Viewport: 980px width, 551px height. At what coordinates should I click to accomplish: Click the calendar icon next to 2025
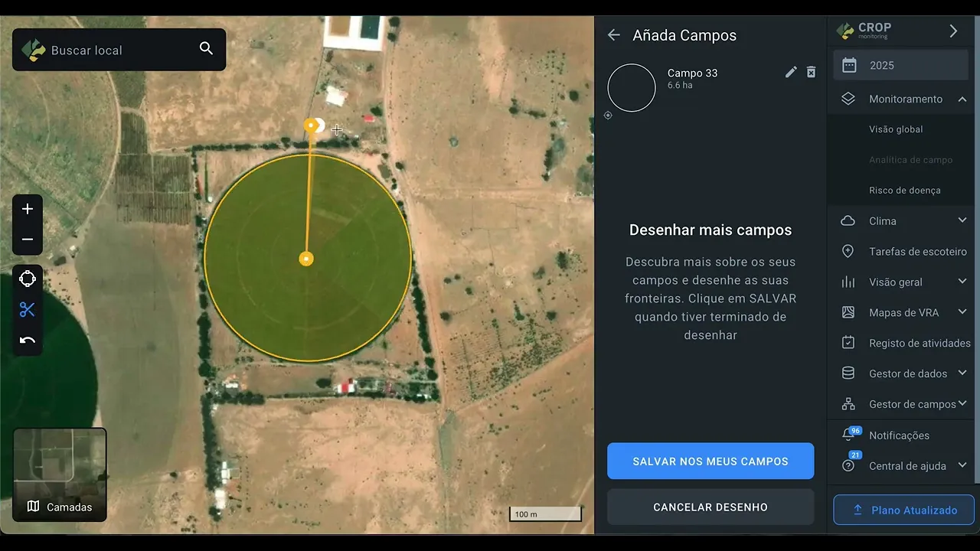pyautogui.click(x=849, y=65)
